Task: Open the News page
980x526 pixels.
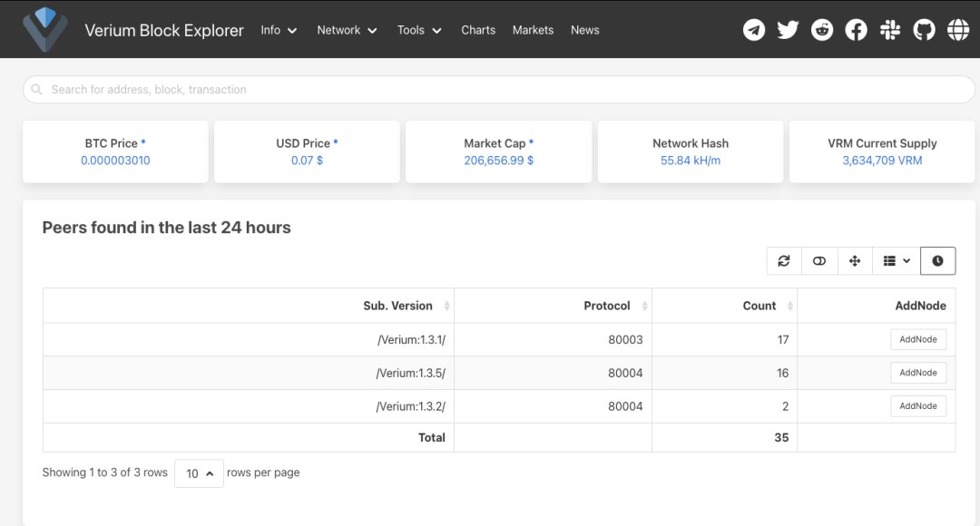Action: 585,30
